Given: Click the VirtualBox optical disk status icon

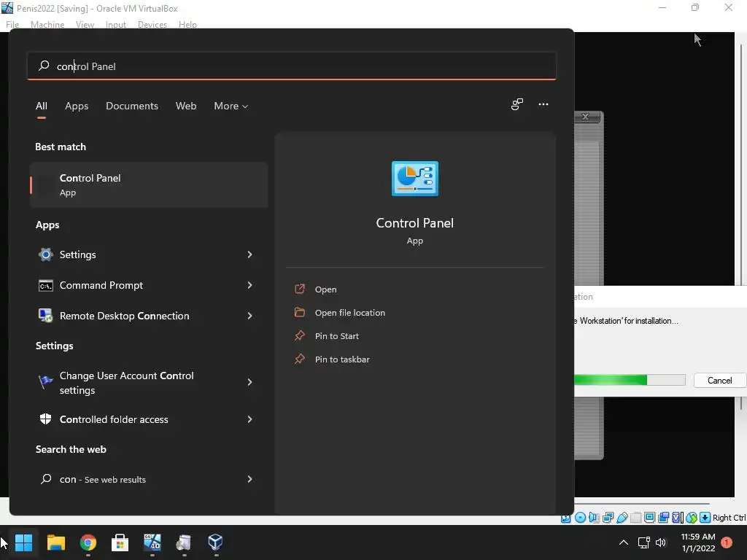Looking at the screenshot, I should click(580, 518).
